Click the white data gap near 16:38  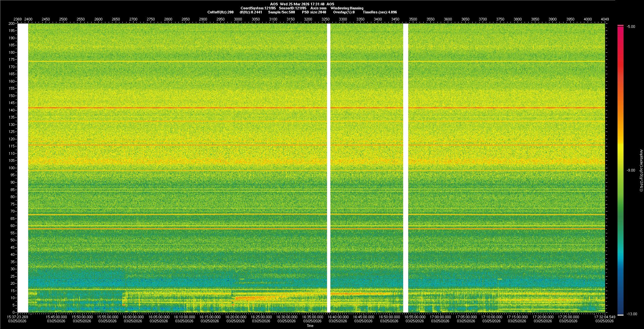(329, 168)
